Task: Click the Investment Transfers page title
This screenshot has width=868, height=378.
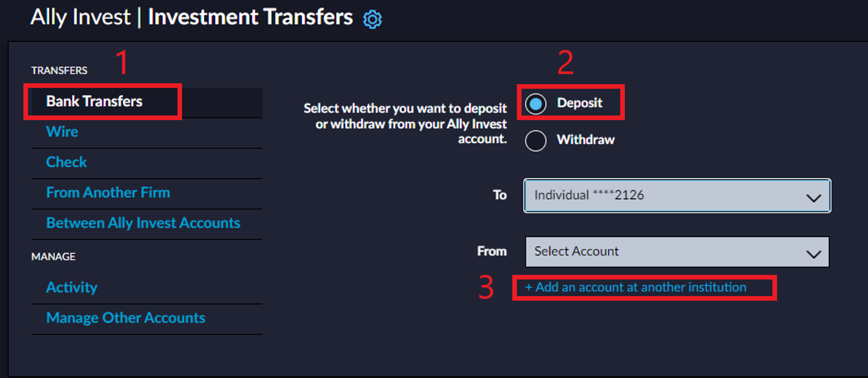Action: [x=250, y=17]
